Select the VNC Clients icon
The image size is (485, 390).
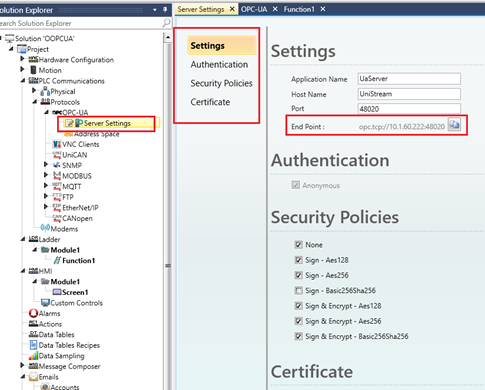pos(57,144)
